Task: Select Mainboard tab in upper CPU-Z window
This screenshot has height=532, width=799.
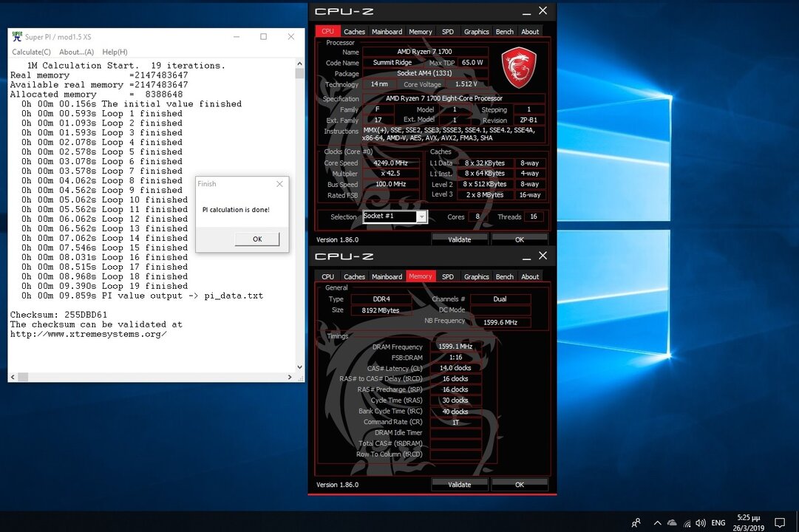Action: [x=387, y=32]
